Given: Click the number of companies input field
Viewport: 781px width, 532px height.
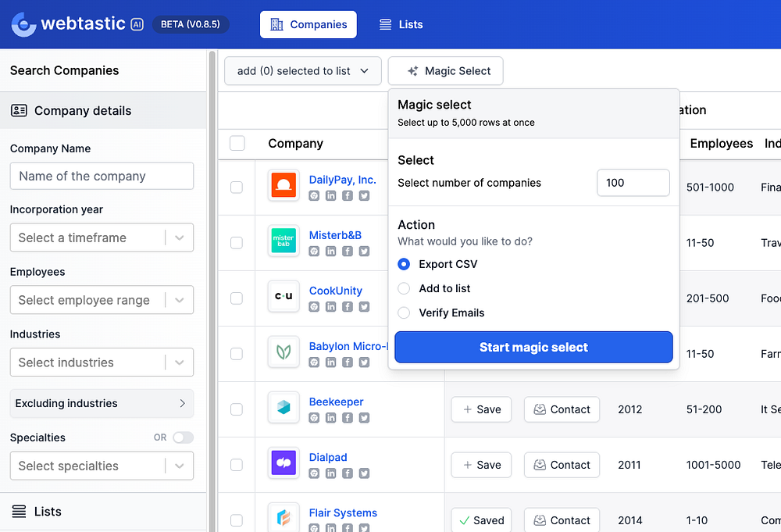Looking at the screenshot, I should 633,183.
